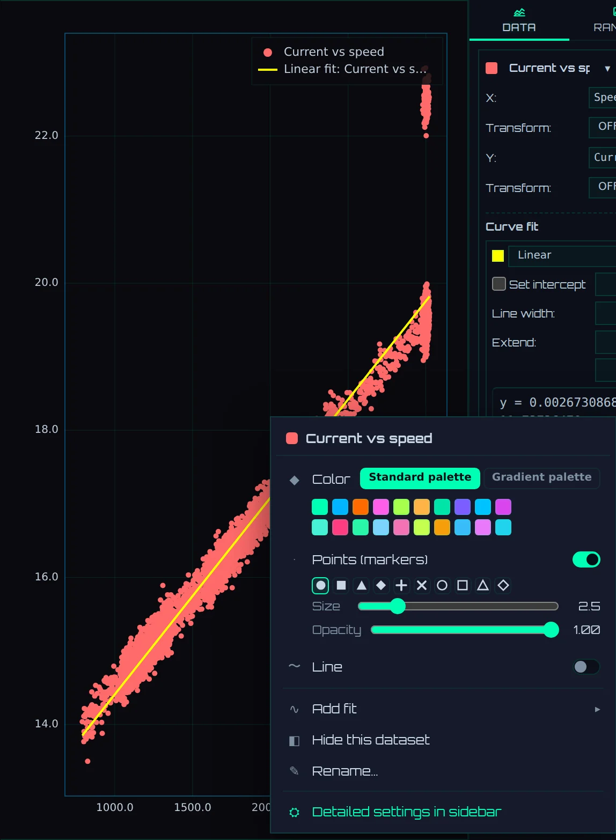The height and width of the screenshot is (840, 616).
Task: Expand the Current vs speed dataset dropdown arrow
Action: pos(607,69)
